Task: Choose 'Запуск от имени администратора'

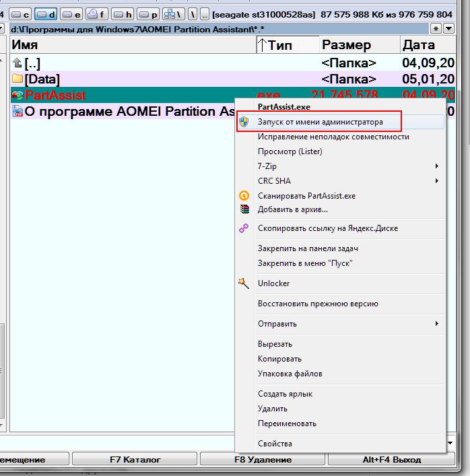Action: (340, 122)
